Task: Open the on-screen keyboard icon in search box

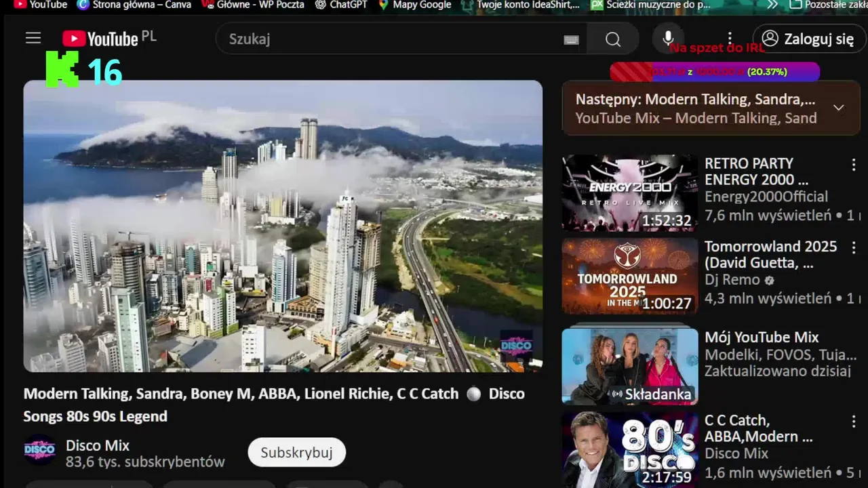Action: (x=572, y=40)
